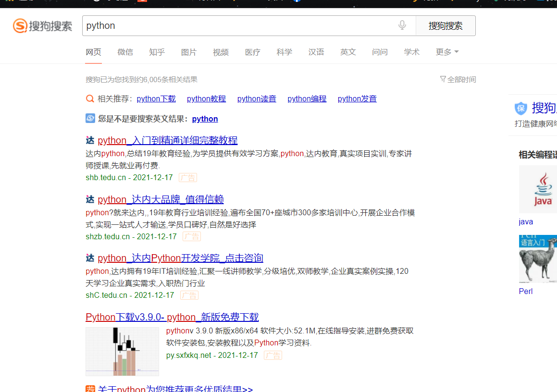Expand the 更多 menu
This screenshot has height=392, width=557.
(x=447, y=52)
